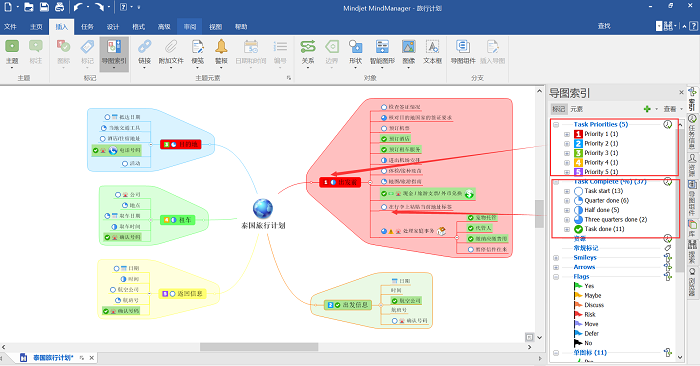The width and height of the screenshot is (700, 366).
Task: Expand the Smileys marker group
Action: (556, 258)
